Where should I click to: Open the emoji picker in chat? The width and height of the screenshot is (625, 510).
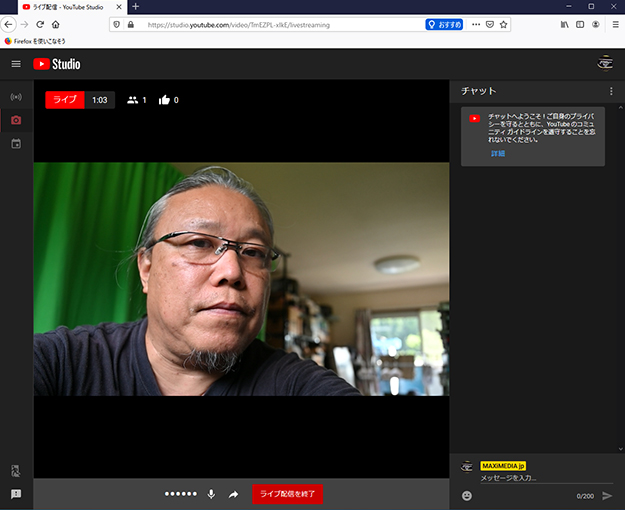click(467, 495)
